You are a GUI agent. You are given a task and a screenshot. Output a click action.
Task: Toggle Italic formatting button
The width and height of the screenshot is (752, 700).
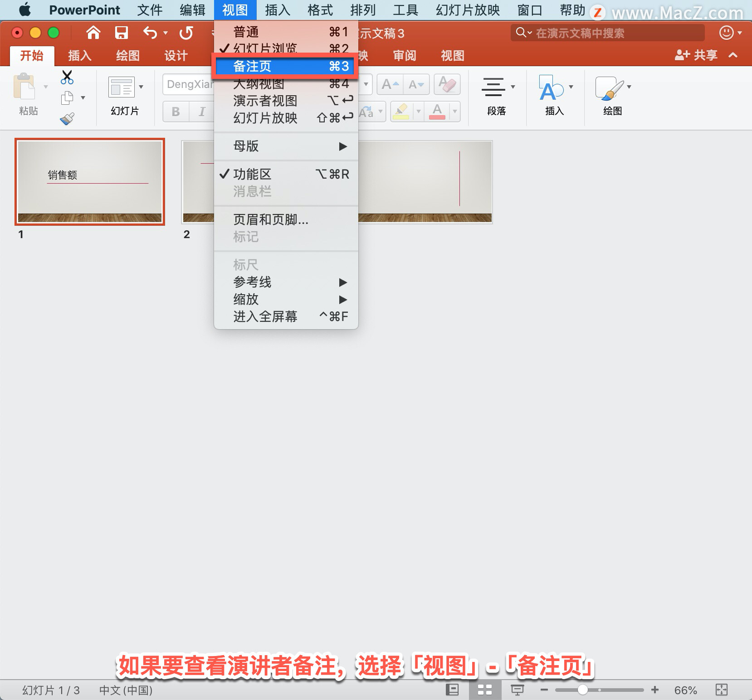[202, 112]
